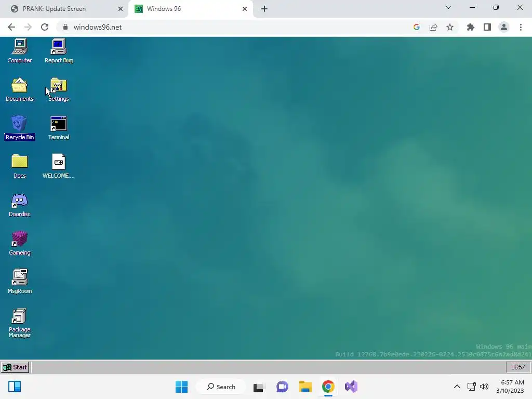This screenshot has width=532, height=399.
Task: Expand the tab search chevron
Action: pyautogui.click(x=448, y=7)
